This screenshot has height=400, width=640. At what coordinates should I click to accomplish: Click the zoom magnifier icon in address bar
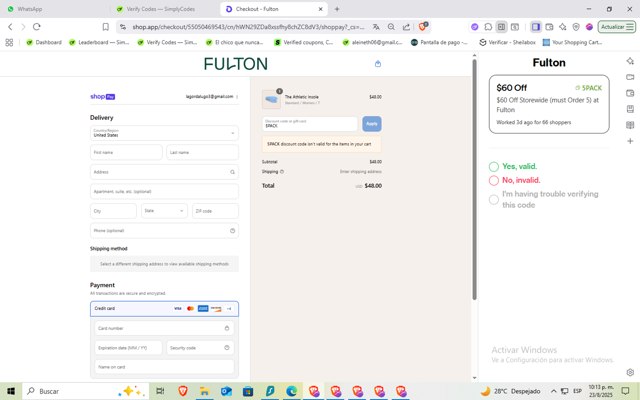[391, 27]
